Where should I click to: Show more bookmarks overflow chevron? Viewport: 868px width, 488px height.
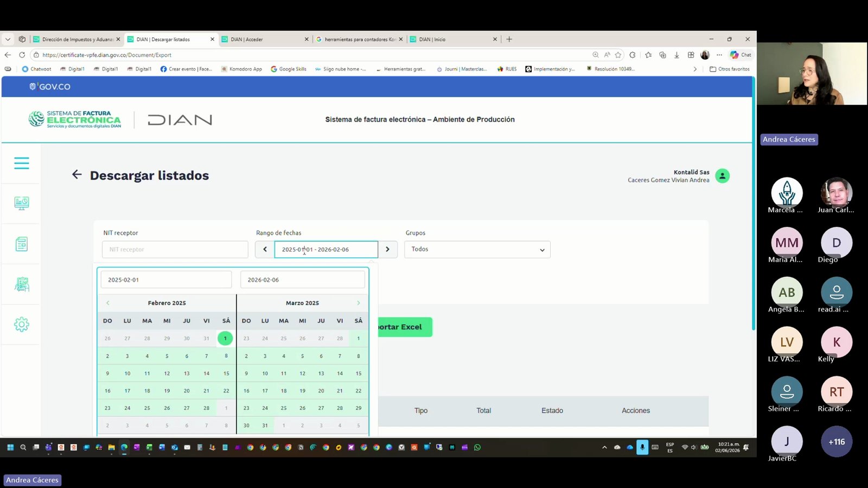[695, 69]
